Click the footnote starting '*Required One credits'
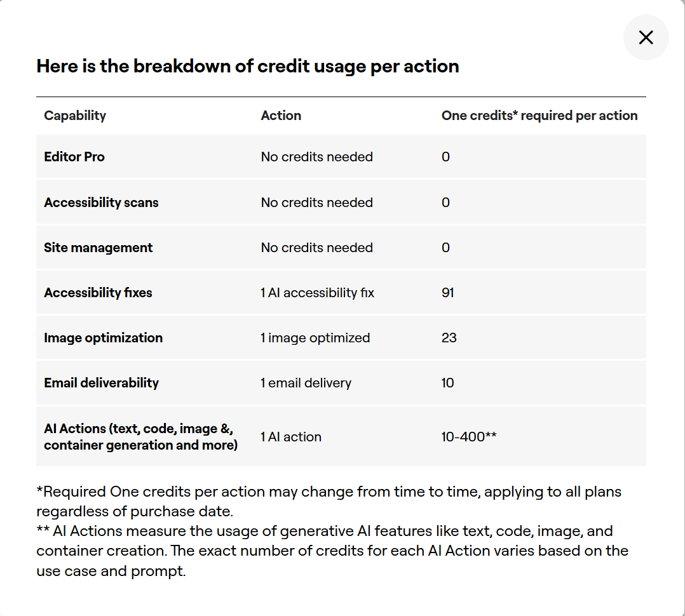The width and height of the screenshot is (685, 616). click(x=329, y=501)
